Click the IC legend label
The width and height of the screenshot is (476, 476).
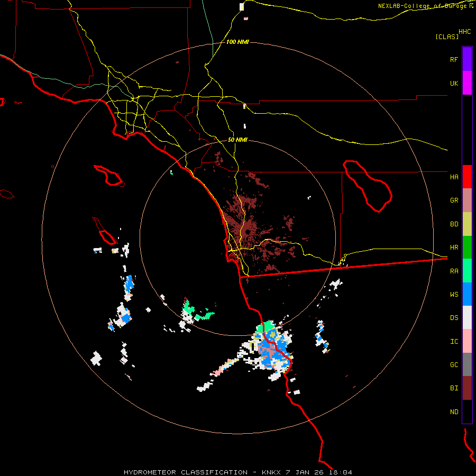[x=454, y=342]
